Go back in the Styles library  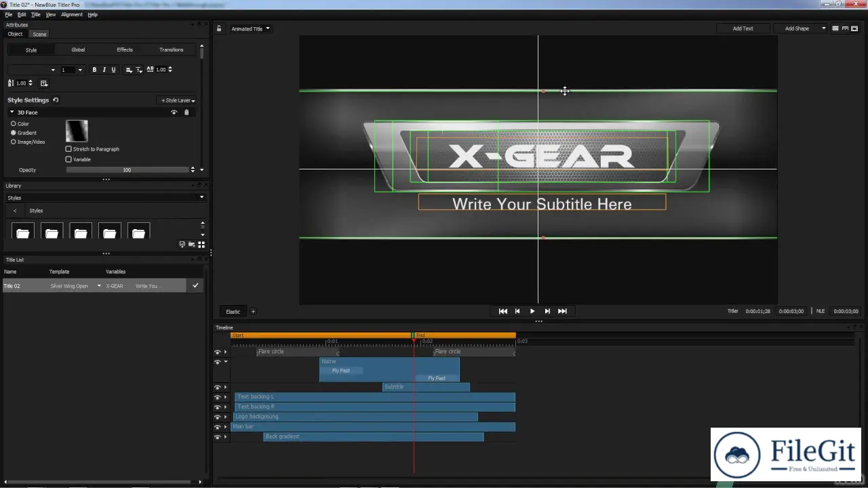click(x=15, y=211)
